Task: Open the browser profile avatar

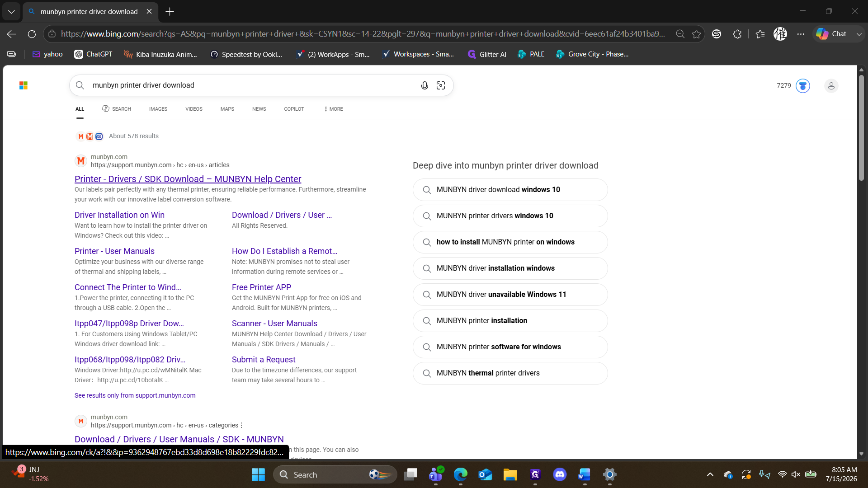Action: tap(780, 34)
